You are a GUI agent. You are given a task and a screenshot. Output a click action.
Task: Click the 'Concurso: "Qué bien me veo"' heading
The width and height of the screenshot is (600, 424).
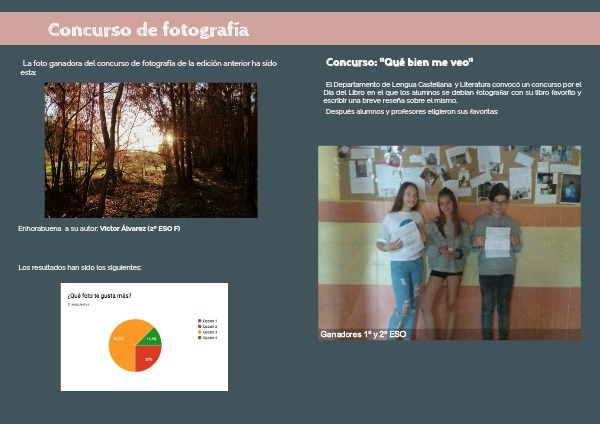click(399, 62)
